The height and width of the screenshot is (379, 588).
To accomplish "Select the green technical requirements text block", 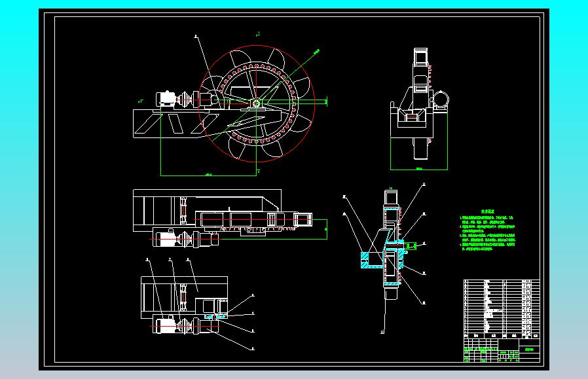I will coord(488,230).
